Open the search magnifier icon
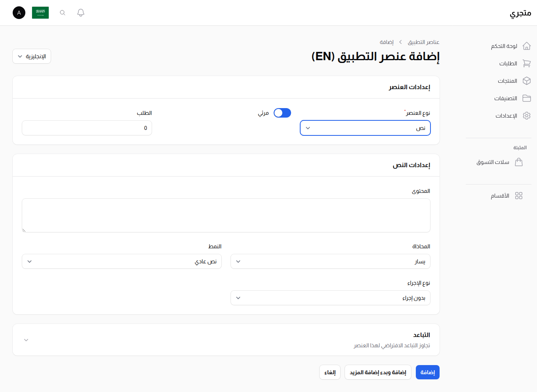The height and width of the screenshot is (392, 537). 62,12
